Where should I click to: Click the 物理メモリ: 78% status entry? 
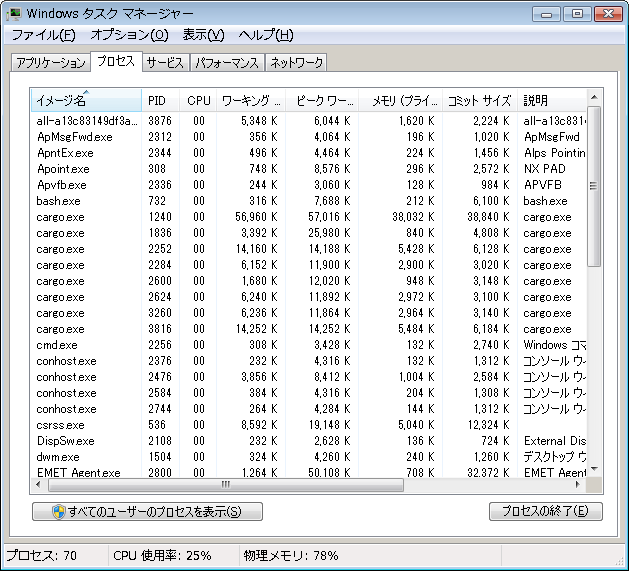pos(291,556)
